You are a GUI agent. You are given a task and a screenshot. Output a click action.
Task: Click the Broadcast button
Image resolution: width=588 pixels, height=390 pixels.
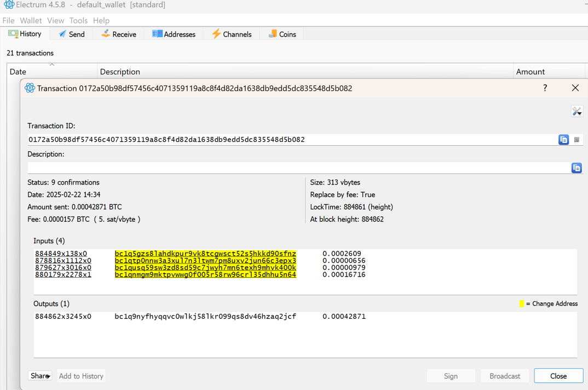coord(505,376)
